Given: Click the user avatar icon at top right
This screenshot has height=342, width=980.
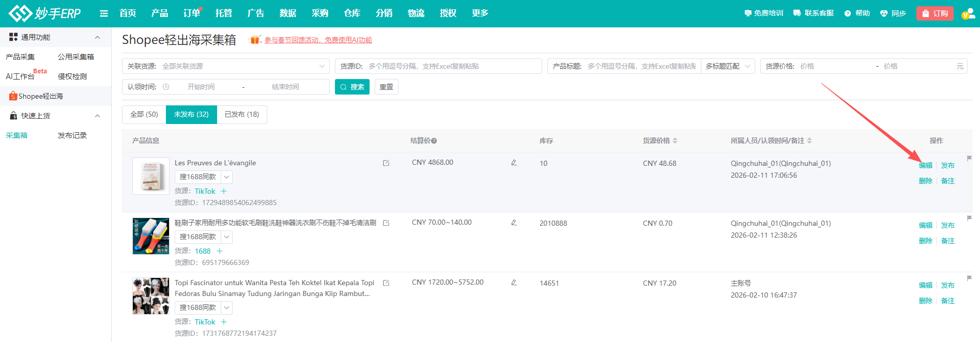Looking at the screenshot, I should (x=967, y=13).
